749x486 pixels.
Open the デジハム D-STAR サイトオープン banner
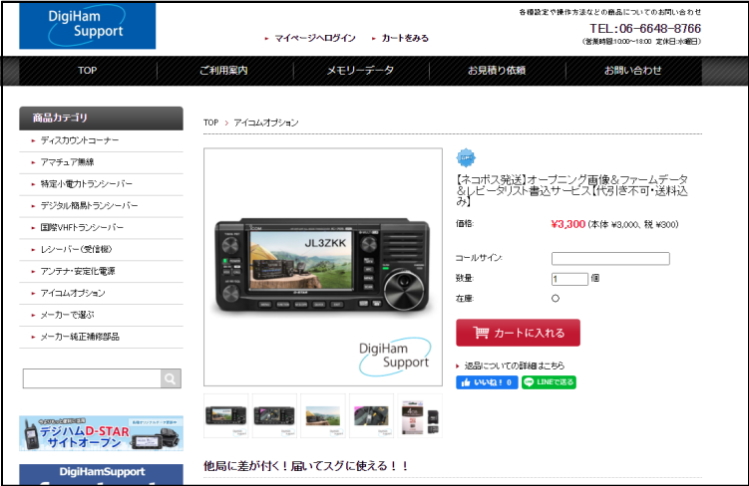101,433
